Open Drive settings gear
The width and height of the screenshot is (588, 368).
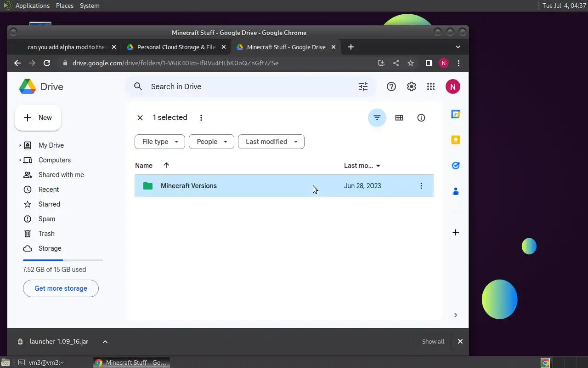(412, 86)
